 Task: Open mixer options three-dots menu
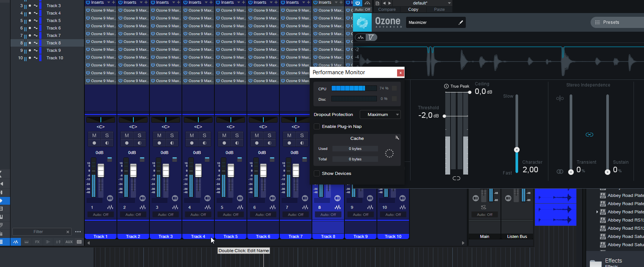pos(78,232)
